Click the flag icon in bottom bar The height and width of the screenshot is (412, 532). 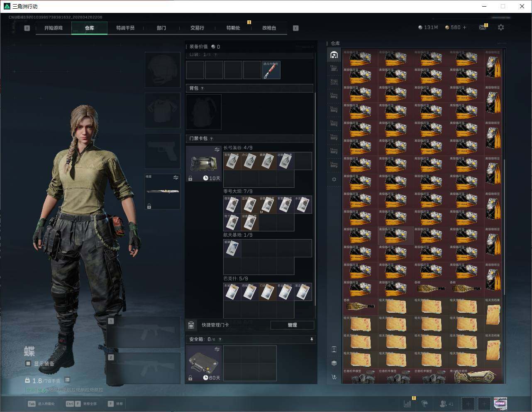(x=425, y=403)
